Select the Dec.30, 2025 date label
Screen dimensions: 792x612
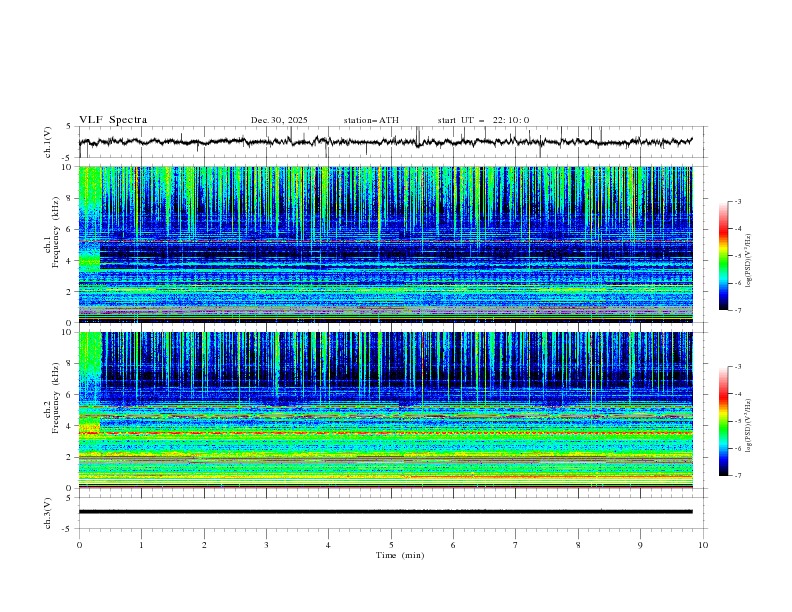279,120
